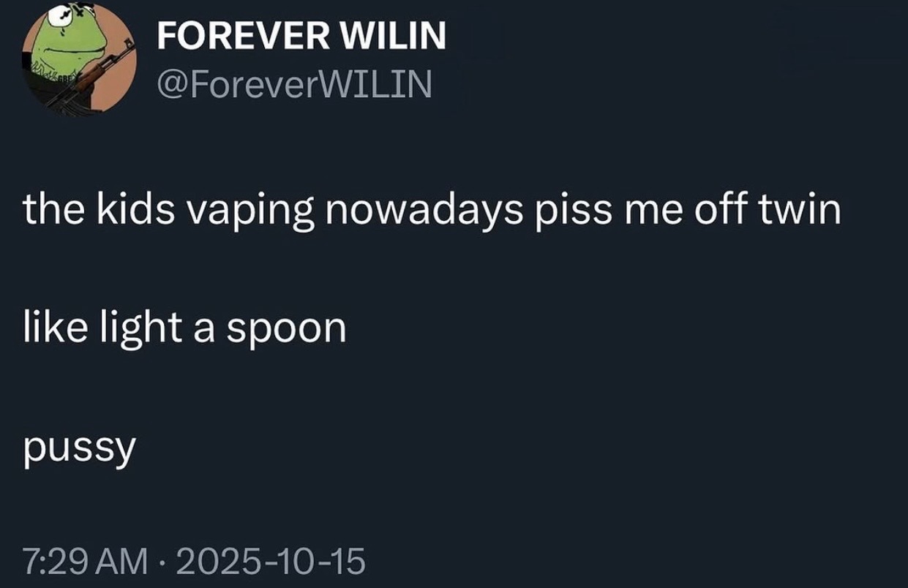Click the tweet's first line of text
The width and height of the screenshot is (908, 588).
[432, 210]
